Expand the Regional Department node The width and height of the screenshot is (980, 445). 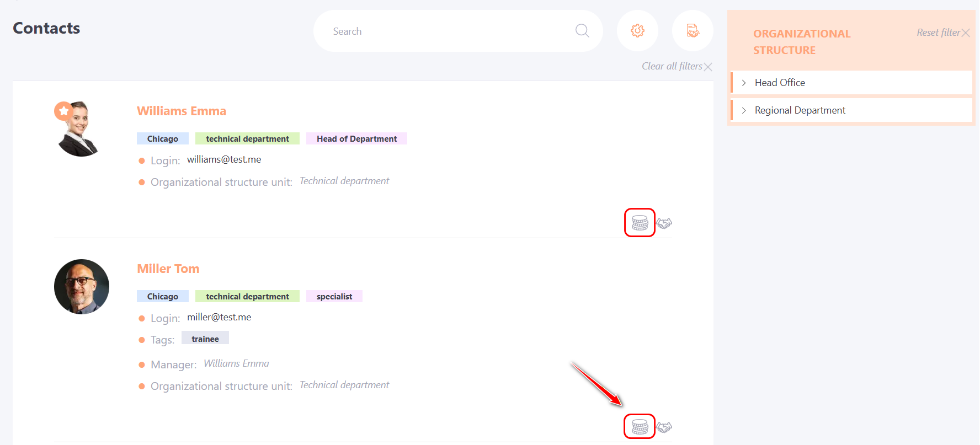(744, 110)
